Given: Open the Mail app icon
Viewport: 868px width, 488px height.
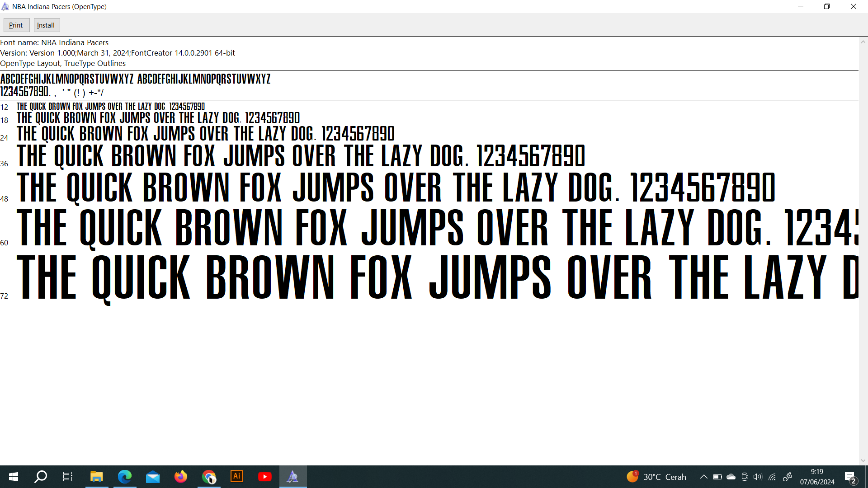Looking at the screenshot, I should [x=153, y=477].
